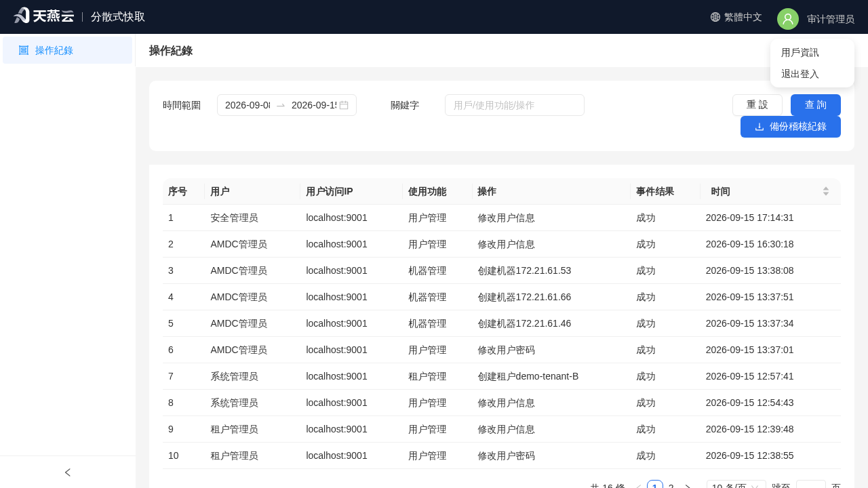
Task: Click the 天燕云 logo
Action: click(43, 16)
